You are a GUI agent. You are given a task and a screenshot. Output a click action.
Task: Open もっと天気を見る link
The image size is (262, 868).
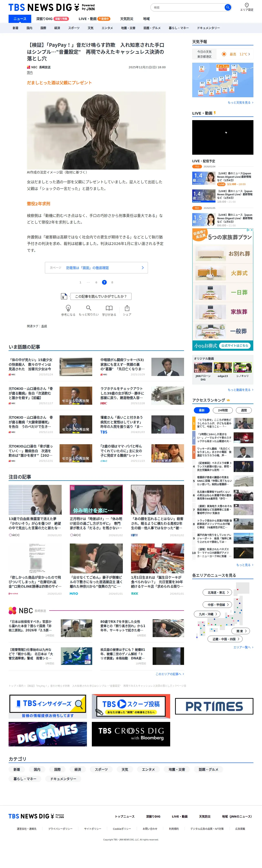[x=241, y=102]
